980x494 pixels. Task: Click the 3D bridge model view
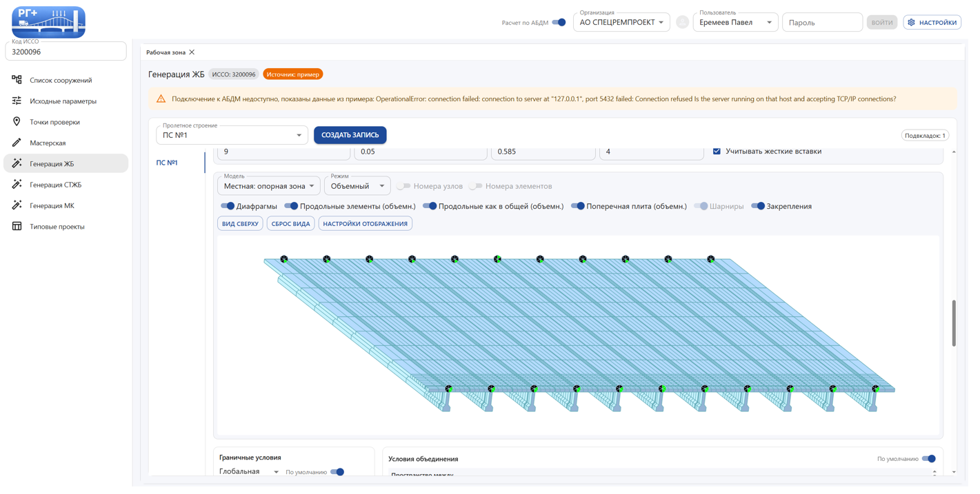point(578,336)
